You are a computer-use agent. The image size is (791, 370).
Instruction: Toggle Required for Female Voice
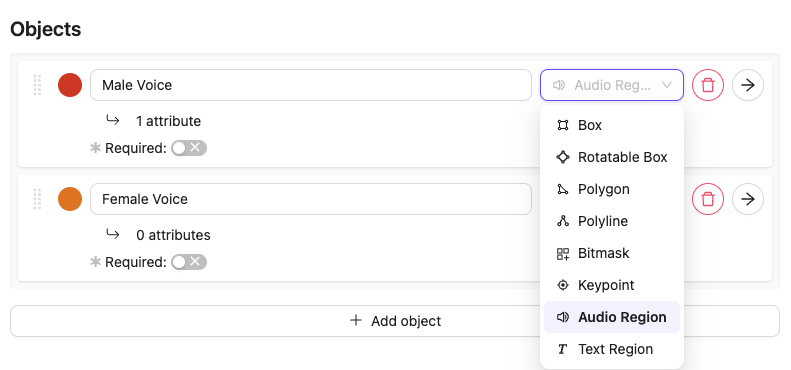coord(189,262)
